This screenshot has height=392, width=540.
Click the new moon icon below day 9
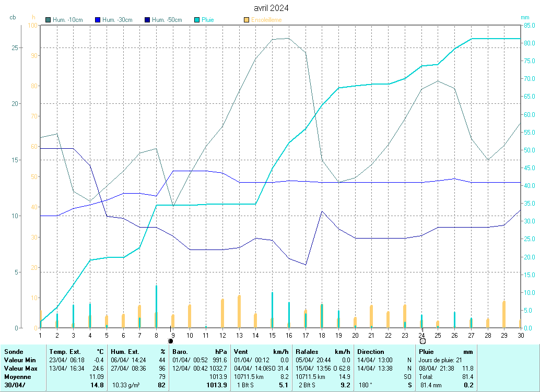(x=170, y=341)
